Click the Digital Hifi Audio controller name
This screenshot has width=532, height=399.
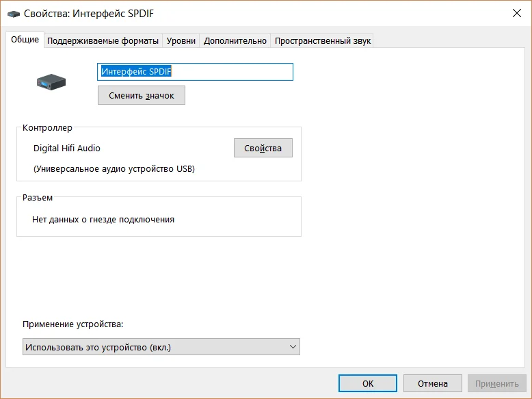[67, 148]
